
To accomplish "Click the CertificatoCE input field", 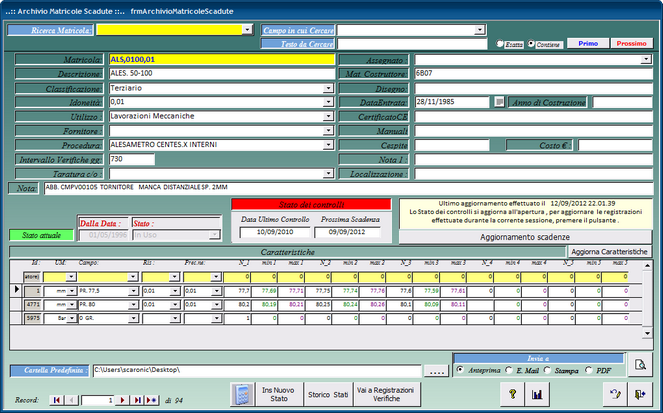I will pos(534,117).
